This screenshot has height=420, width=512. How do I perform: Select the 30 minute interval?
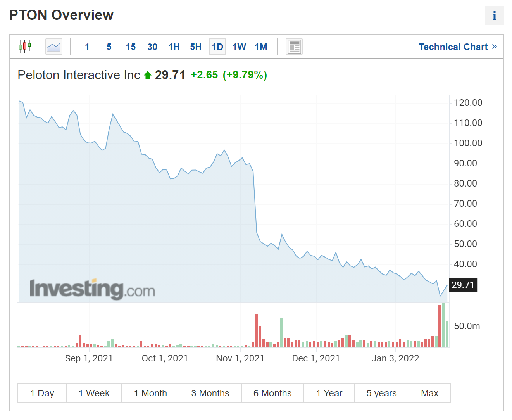click(152, 47)
